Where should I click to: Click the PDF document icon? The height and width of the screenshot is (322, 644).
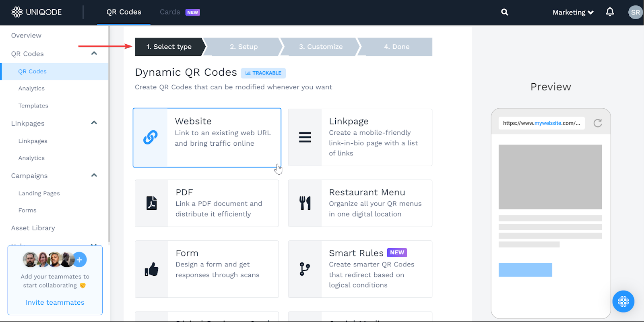[x=151, y=203]
